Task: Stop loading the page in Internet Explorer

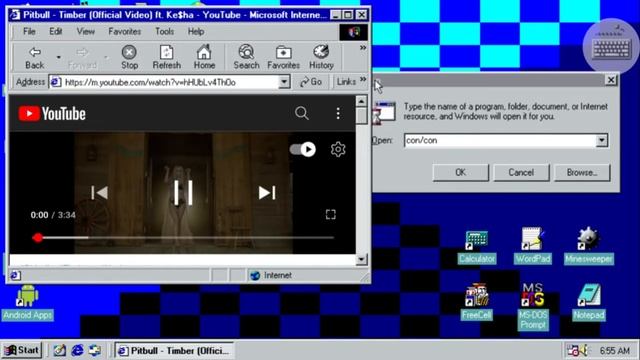Action: [x=129, y=58]
